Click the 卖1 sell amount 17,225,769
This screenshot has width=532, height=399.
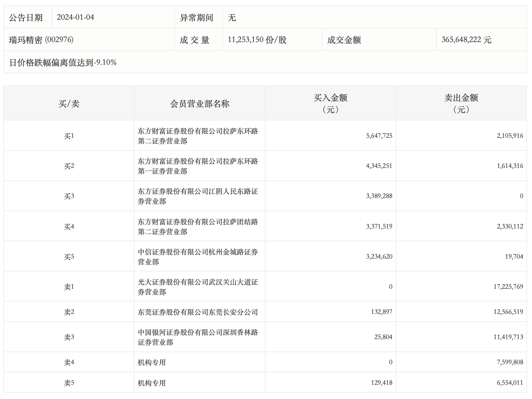tap(508, 287)
